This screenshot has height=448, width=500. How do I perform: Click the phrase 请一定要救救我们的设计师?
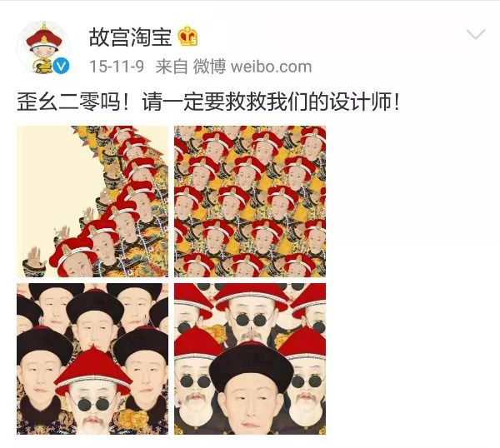click(x=267, y=102)
